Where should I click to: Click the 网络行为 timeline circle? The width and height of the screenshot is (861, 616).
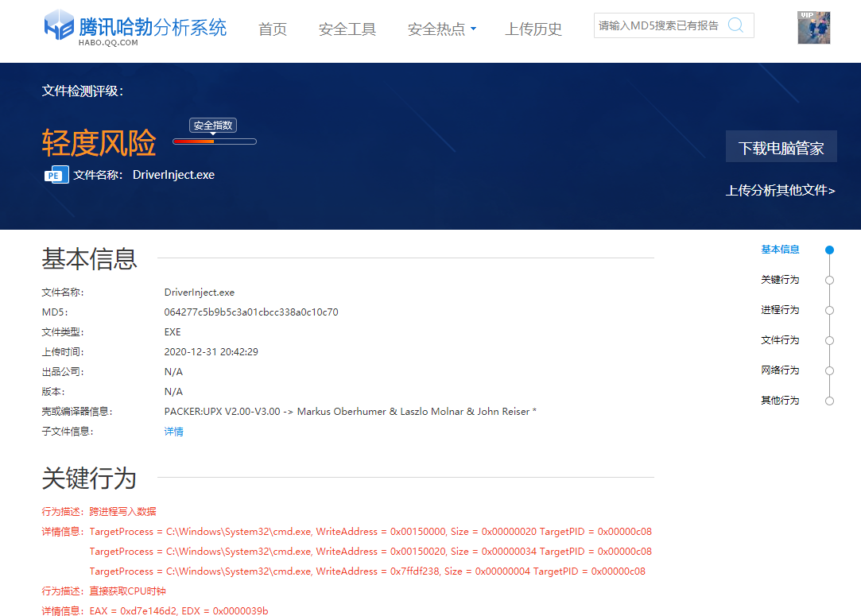point(829,370)
